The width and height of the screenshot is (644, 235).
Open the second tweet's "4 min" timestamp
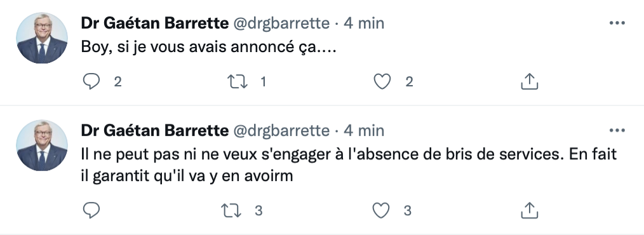tap(364, 131)
